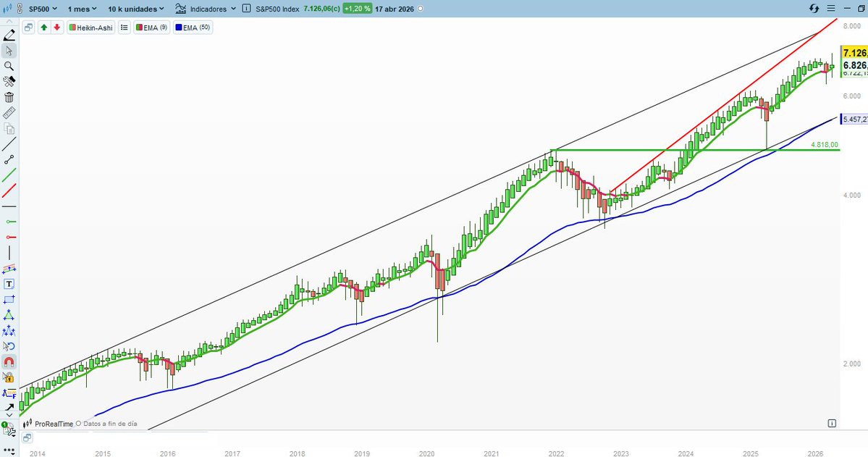Screen dimensions: 868x457
Task: Open the 1 mes timeframe dropdown
Action: point(82,9)
